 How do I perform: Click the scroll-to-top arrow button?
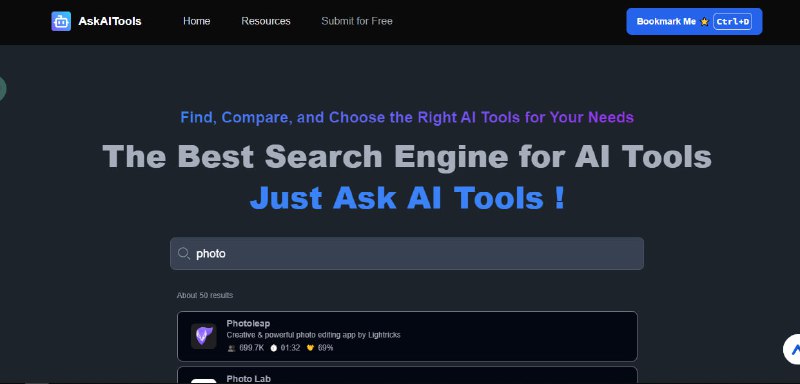[793, 349]
